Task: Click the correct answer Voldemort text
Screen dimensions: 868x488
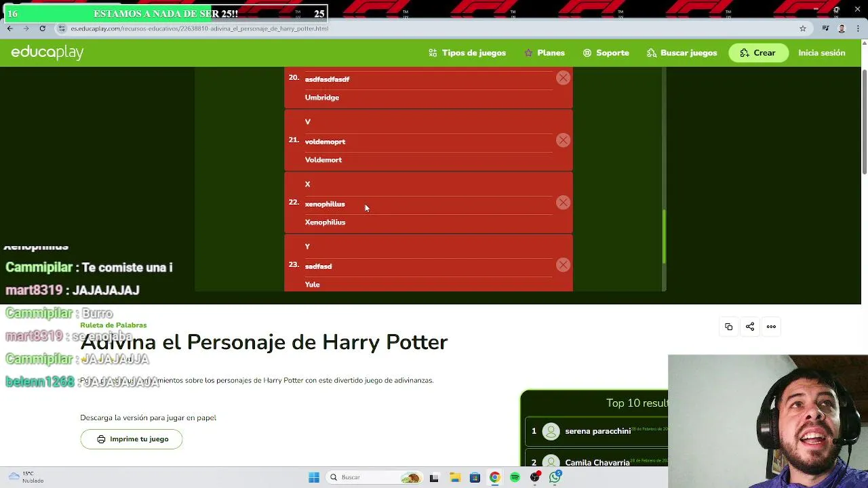Action: click(323, 160)
